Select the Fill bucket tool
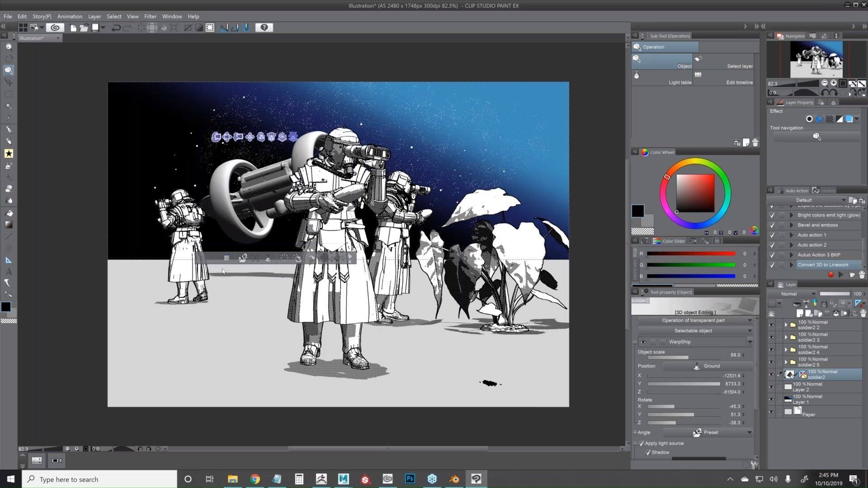868x488 pixels. [x=9, y=213]
